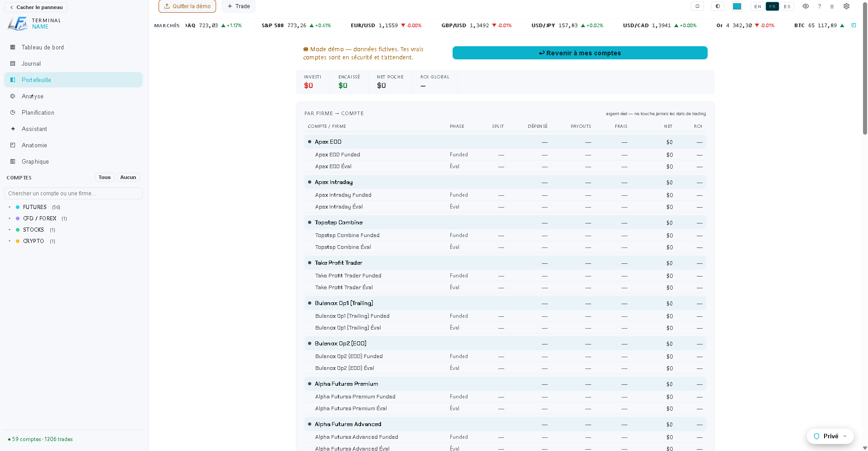Click the market ticker layout icon
Screen dimensions: 868x451
tap(854, 25)
